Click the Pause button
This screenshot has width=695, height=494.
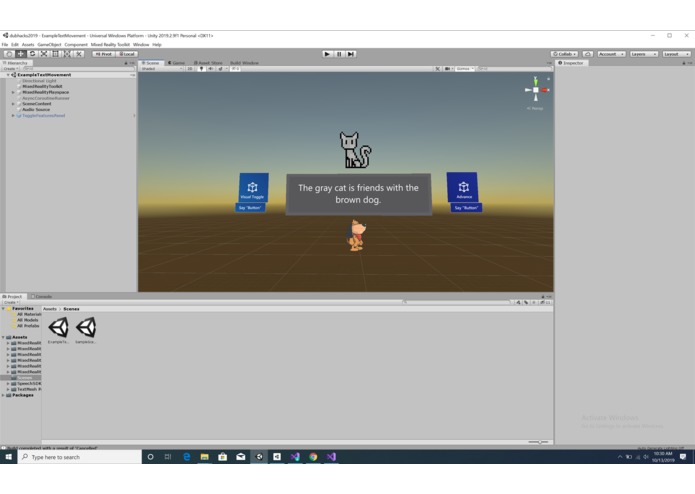[339, 54]
